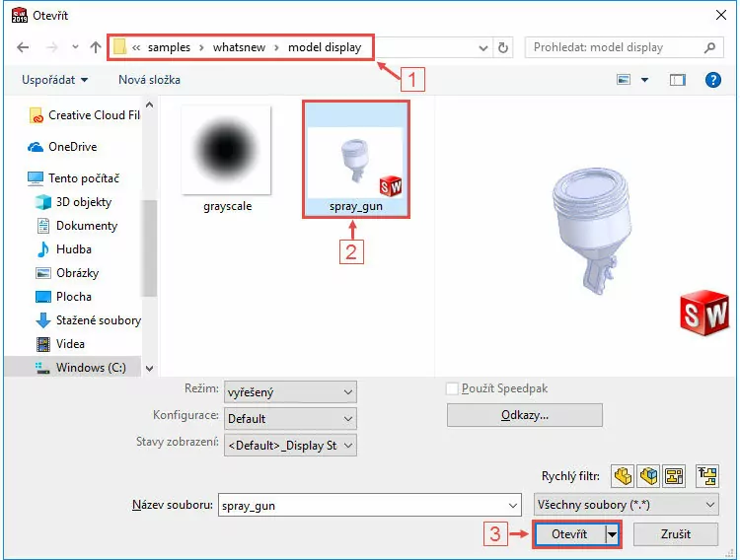The height and width of the screenshot is (560, 740).
Task: Expand the Otevřít button split arrow
Action: (612, 534)
